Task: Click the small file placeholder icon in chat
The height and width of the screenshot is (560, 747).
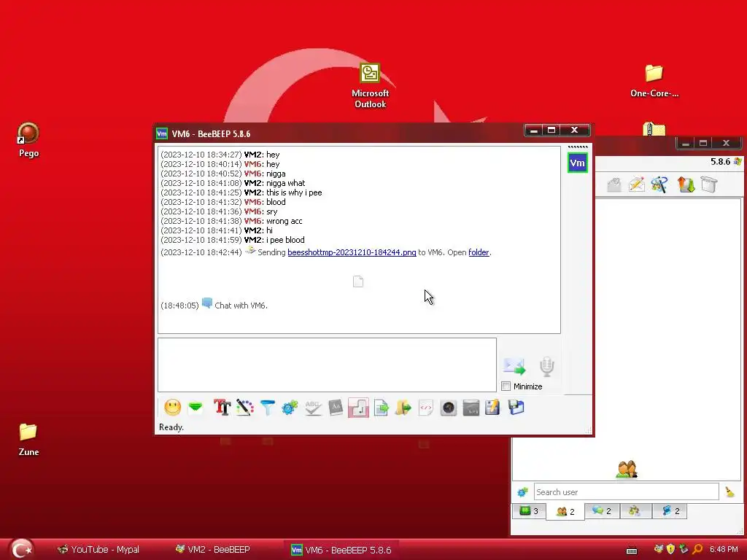Action: pyautogui.click(x=358, y=281)
